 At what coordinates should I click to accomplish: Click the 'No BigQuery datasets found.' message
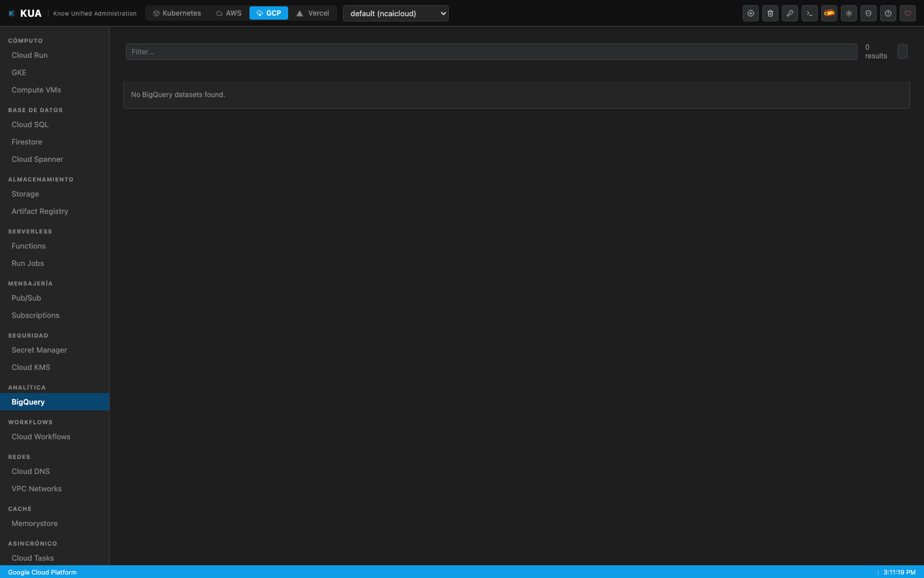point(178,95)
